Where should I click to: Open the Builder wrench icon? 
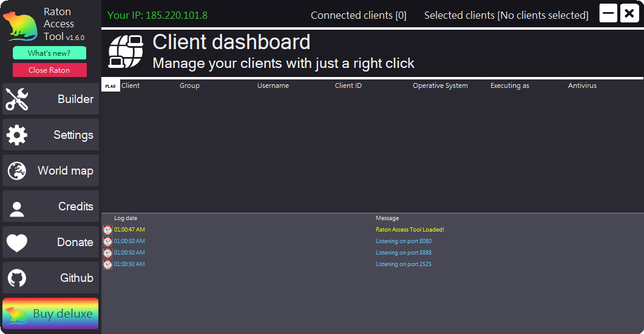coord(17,99)
